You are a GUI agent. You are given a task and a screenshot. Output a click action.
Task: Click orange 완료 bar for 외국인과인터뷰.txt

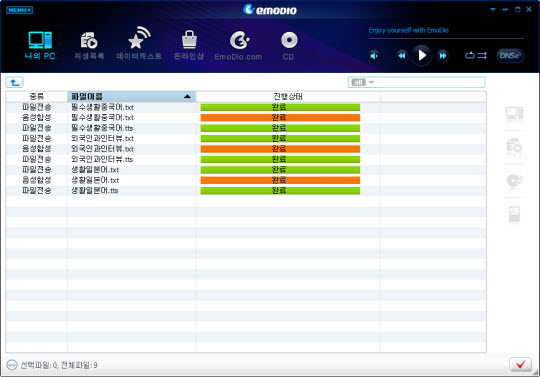[x=280, y=149]
